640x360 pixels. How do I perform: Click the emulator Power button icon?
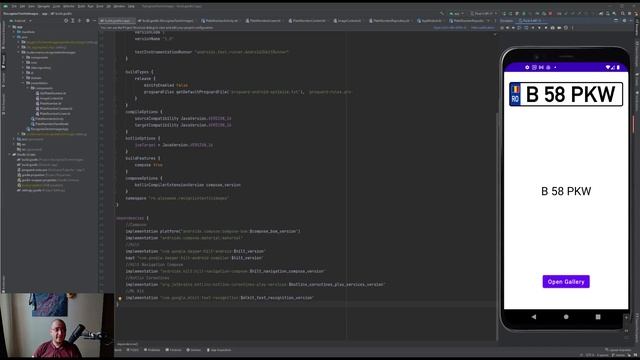(502, 28)
